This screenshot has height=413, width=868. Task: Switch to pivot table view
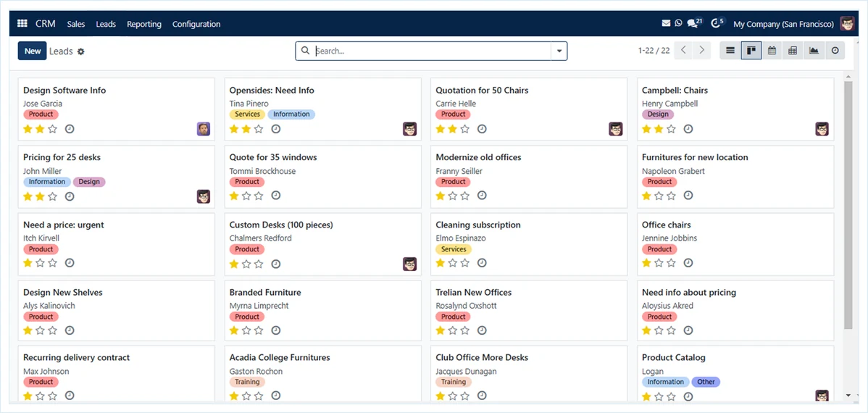click(x=793, y=51)
